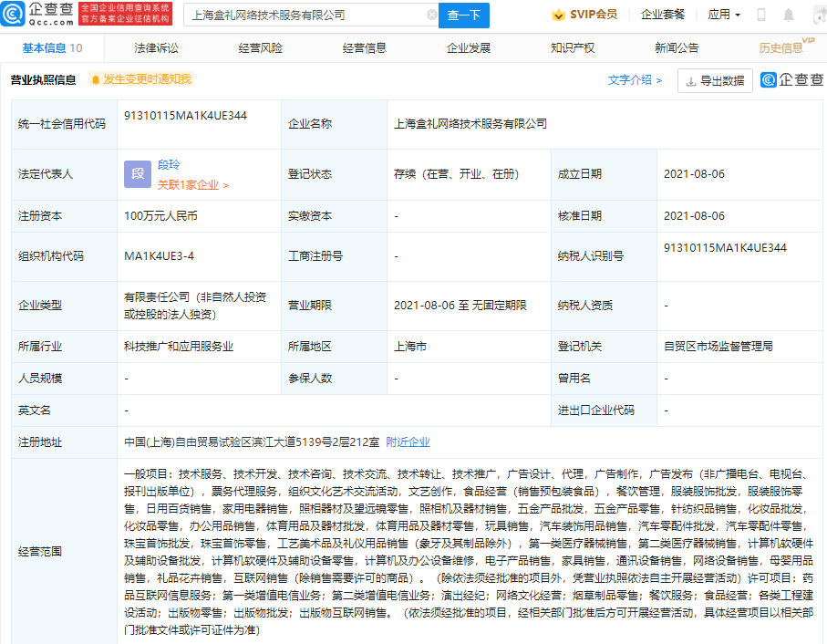Click the download icon in 导出数据

690,82
